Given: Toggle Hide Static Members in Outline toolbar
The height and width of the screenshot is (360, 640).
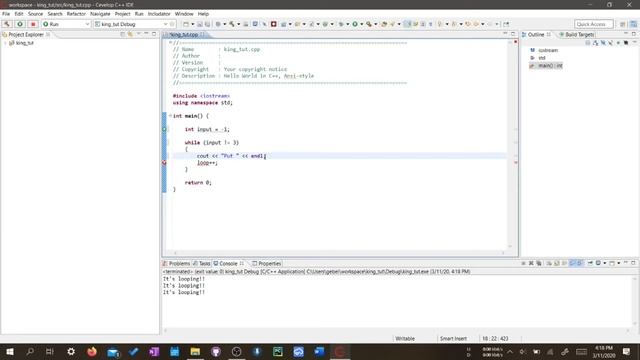Looking at the screenshot, I should tap(611, 43).
